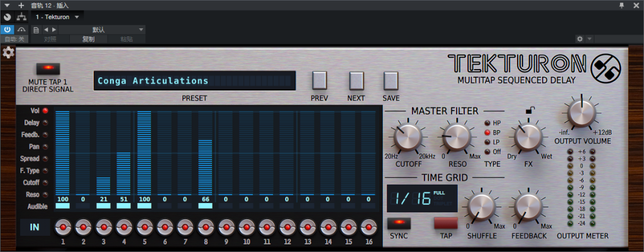Add new insert with the plus icon
Viewport: 644px width, 252px height.
(x=21, y=5)
